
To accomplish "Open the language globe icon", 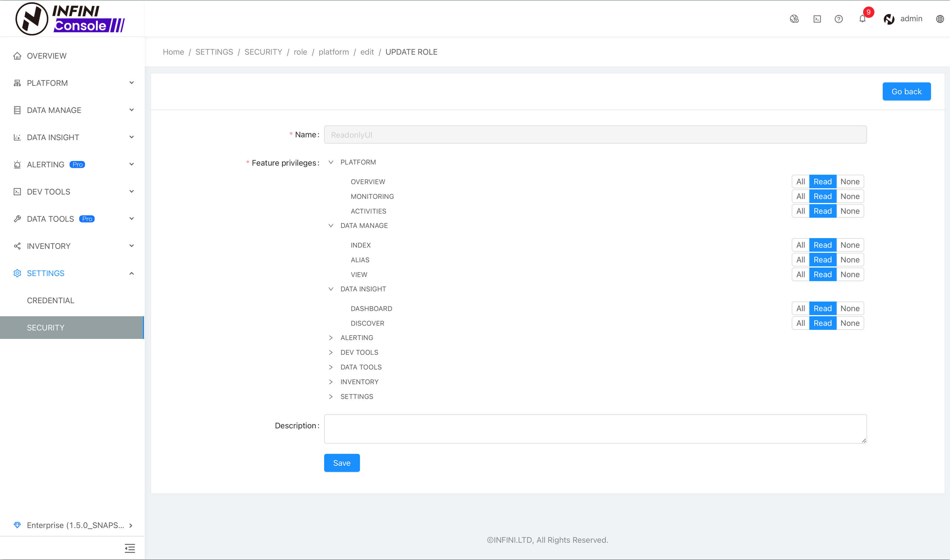I will pyautogui.click(x=940, y=19).
